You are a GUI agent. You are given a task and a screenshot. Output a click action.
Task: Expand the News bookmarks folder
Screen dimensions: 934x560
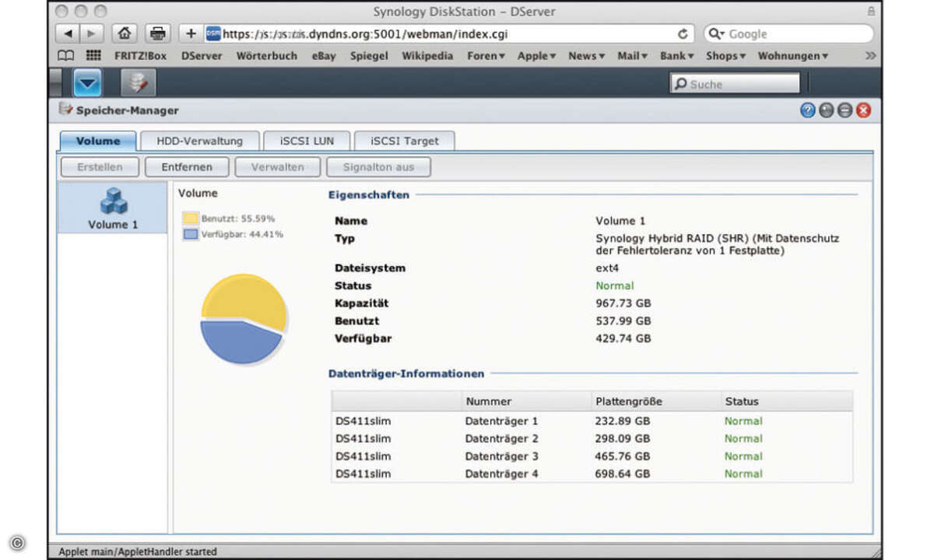pyautogui.click(x=587, y=56)
